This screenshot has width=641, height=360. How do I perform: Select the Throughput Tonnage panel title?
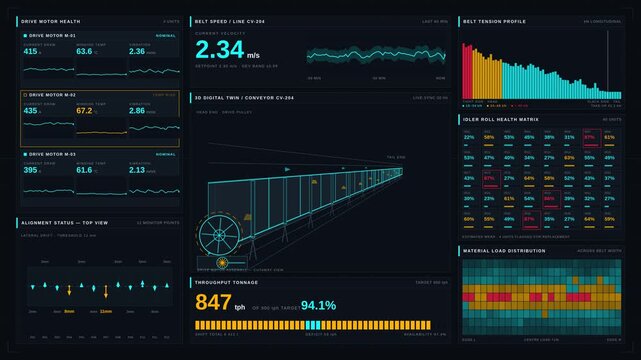pos(226,283)
